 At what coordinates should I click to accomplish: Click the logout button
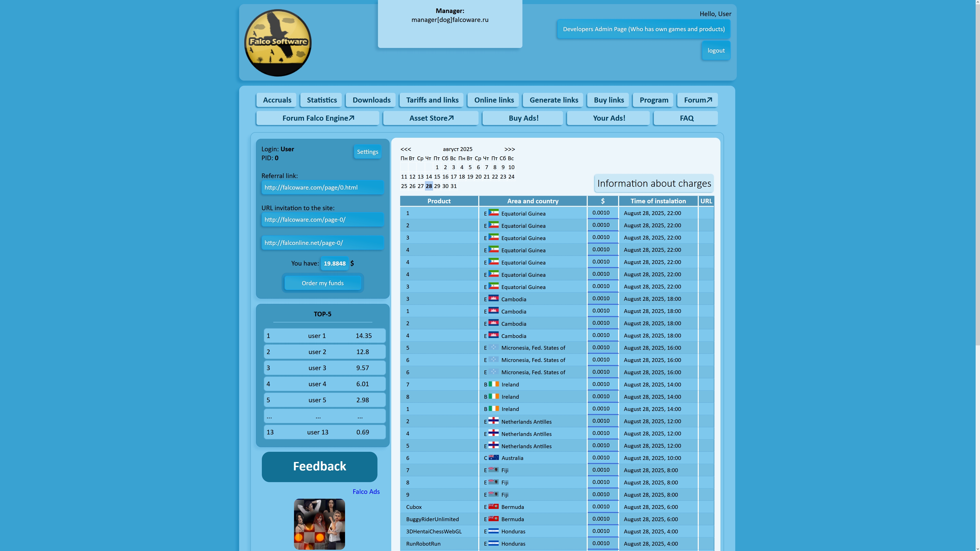pos(716,51)
